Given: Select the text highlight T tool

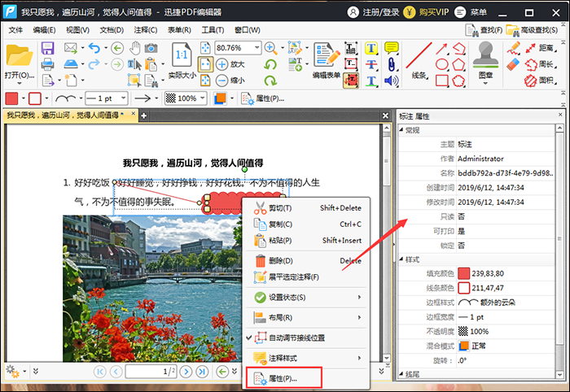Looking at the screenshot, I should click(371, 48).
